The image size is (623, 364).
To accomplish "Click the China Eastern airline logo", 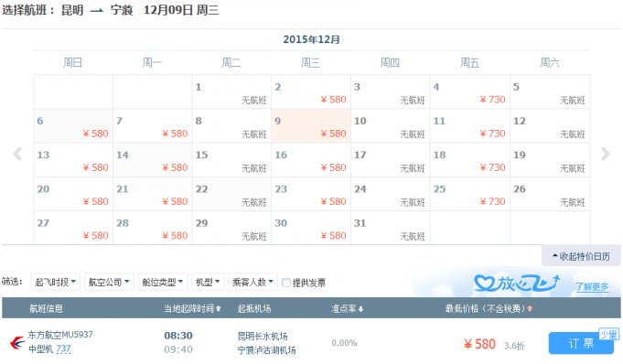I will pos(17,342).
